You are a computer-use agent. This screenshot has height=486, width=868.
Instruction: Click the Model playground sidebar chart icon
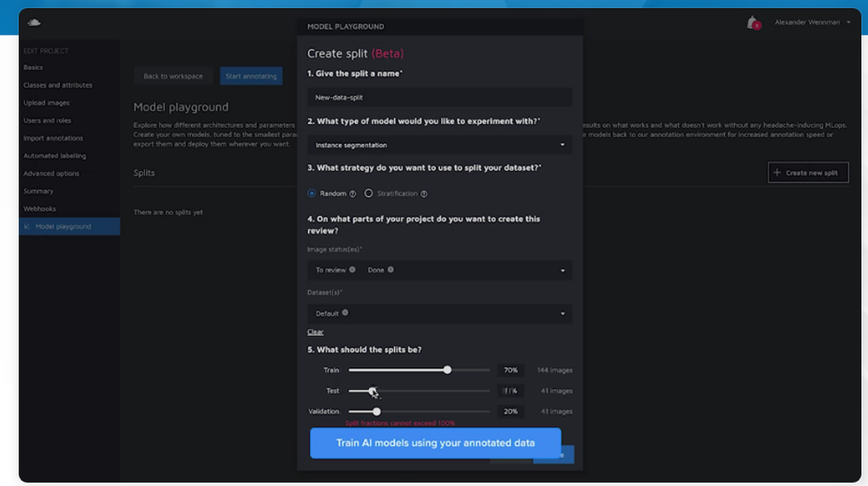[x=27, y=227]
